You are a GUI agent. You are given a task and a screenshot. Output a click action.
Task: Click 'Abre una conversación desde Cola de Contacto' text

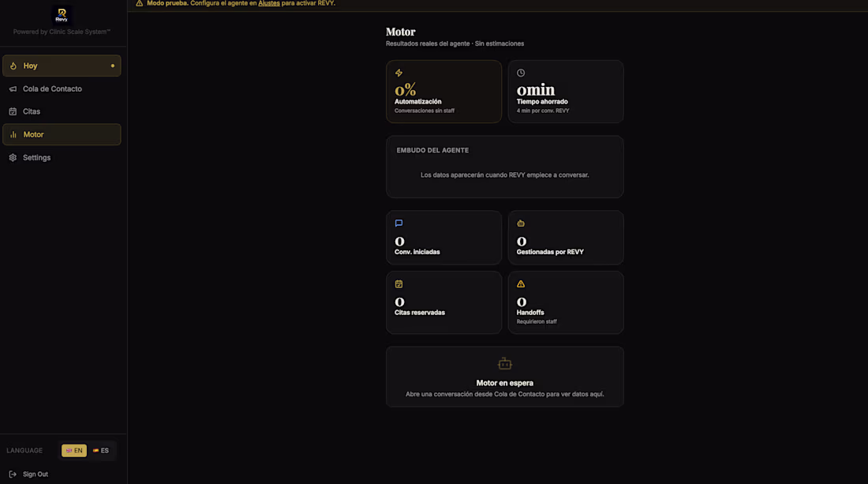point(505,394)
